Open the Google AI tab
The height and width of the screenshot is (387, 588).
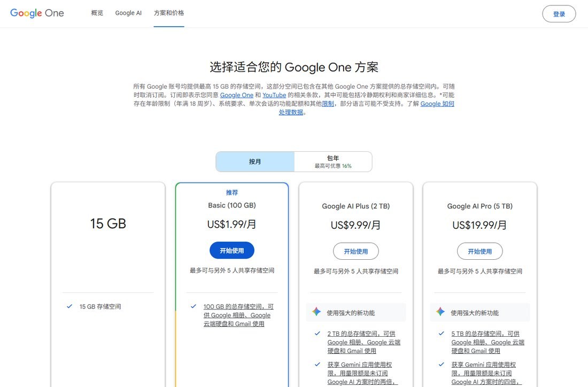coord(128,13)
